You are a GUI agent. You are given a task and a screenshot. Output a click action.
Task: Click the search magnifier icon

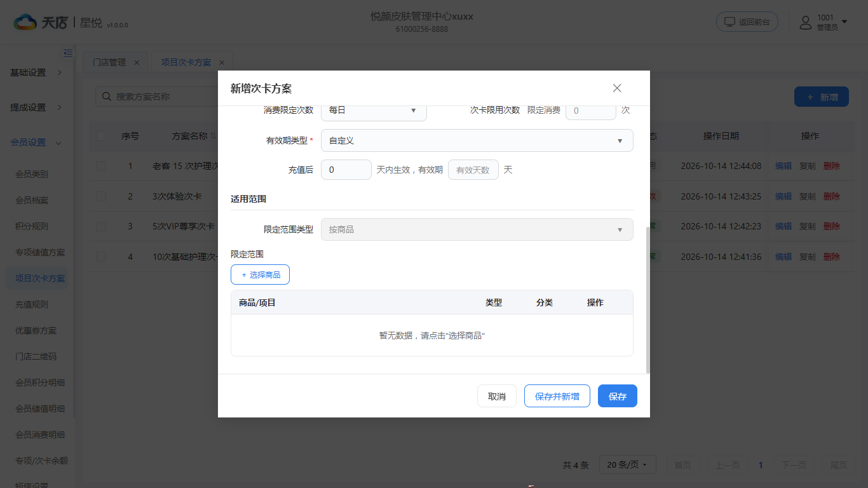click(x=106, y=97)
